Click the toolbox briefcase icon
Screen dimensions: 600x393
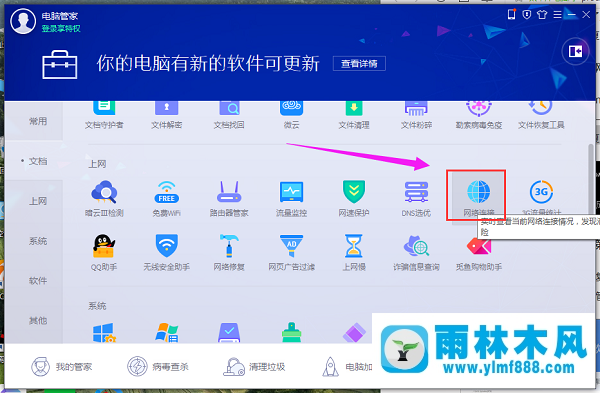pos(60,65)
